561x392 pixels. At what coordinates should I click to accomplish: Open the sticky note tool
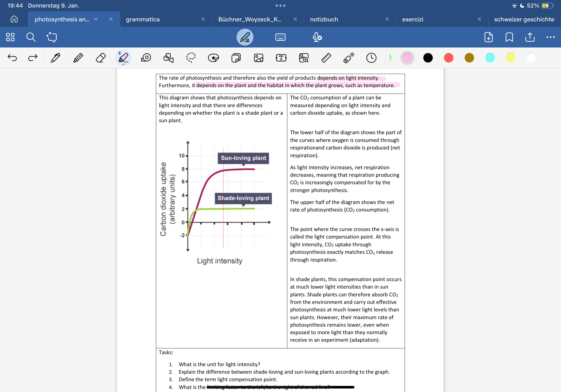(x=236, y=58)
